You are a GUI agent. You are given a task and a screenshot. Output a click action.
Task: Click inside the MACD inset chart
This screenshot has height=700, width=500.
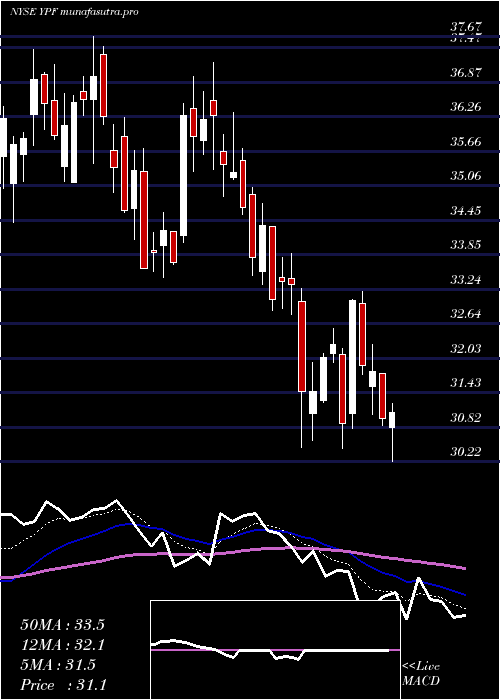275,650
